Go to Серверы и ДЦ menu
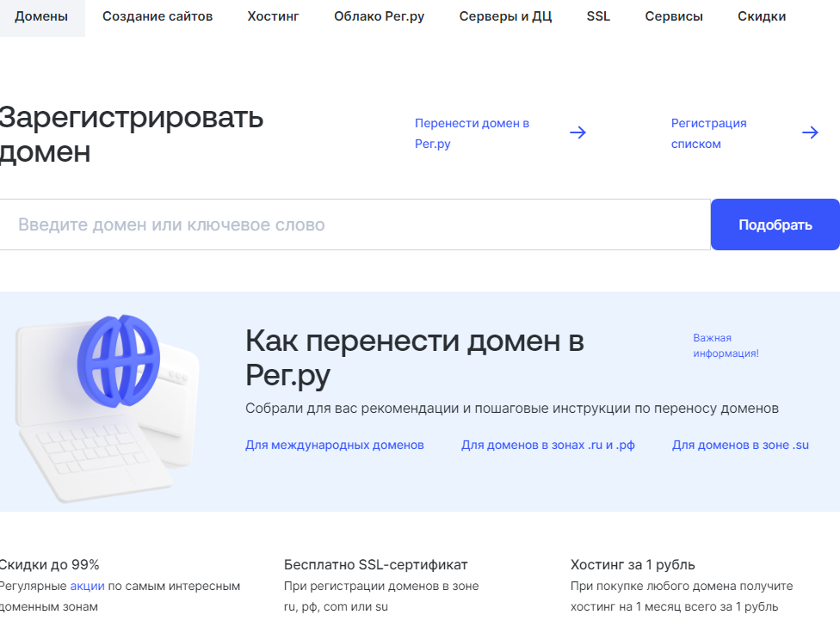Viewport: 840px width, 621px height. pyautogui.click(x=505, y=16)
